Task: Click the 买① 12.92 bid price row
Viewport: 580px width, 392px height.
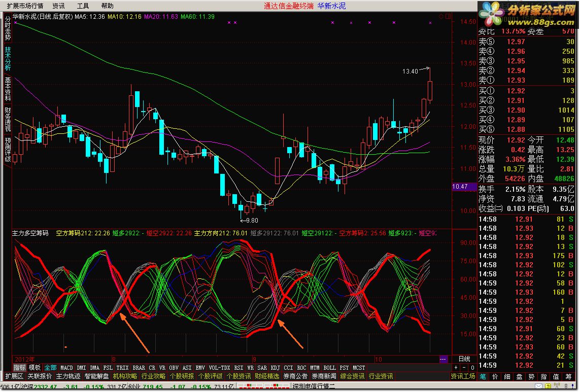Action: coord(526,91)
